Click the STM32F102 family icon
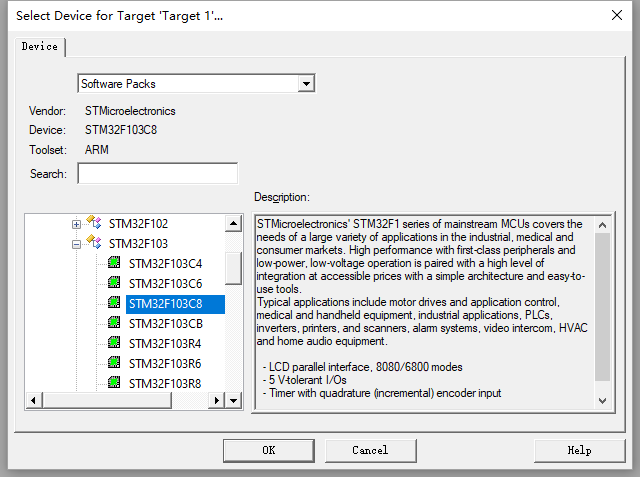 coord(94,222)
